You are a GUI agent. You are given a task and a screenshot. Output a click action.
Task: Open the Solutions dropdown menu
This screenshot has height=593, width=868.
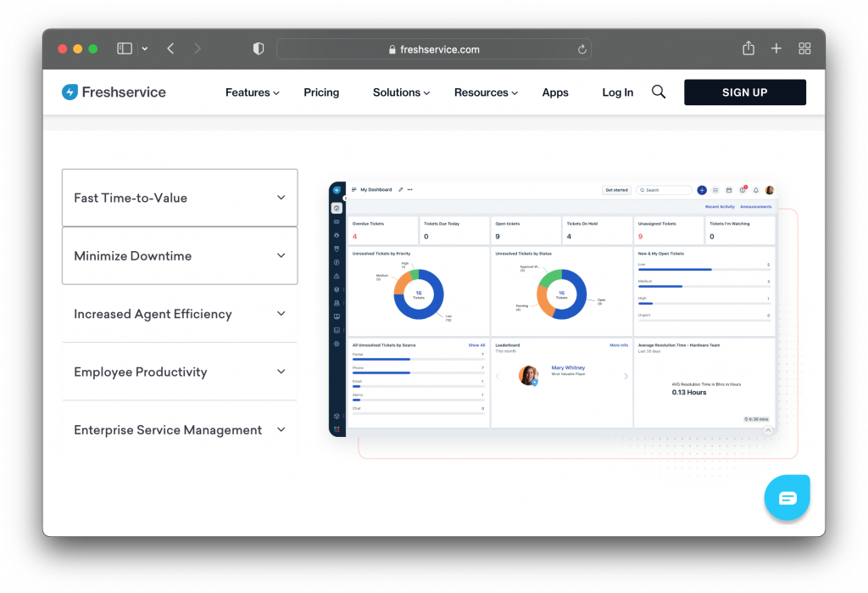[401, 92]
